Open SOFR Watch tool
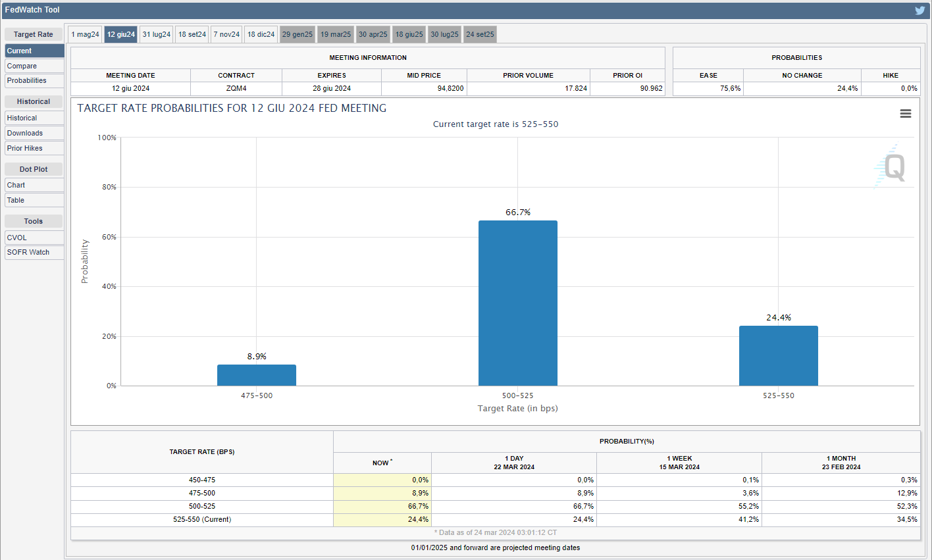 click(x=34, y=252)
